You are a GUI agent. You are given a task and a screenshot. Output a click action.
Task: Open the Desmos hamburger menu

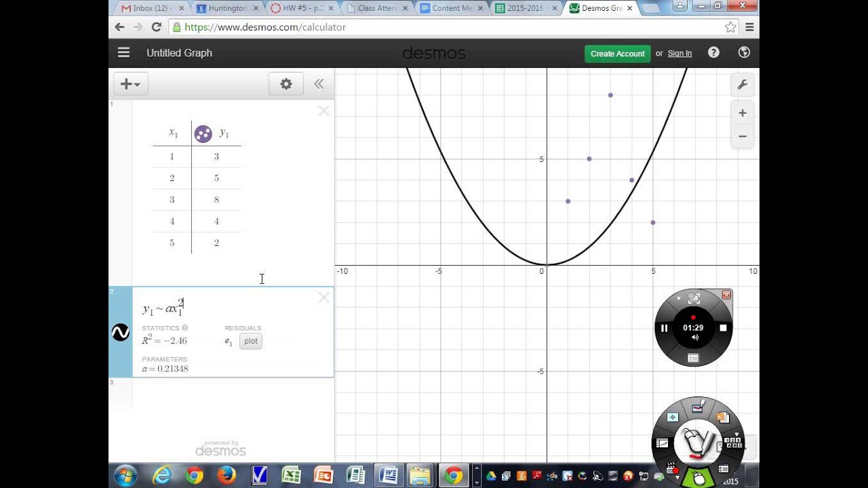coord(123,53)
